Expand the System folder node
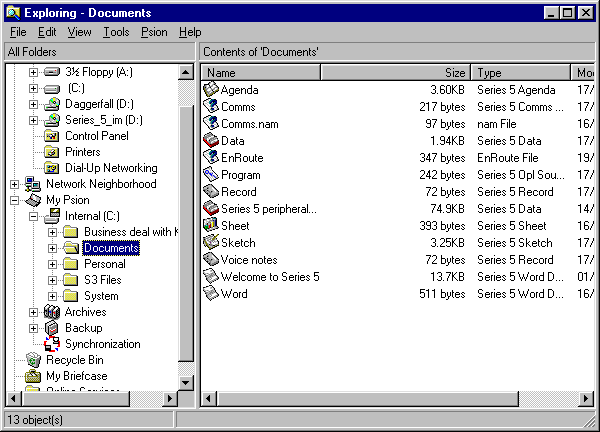The height and width of the screenshot is (432, 600). 52,296
